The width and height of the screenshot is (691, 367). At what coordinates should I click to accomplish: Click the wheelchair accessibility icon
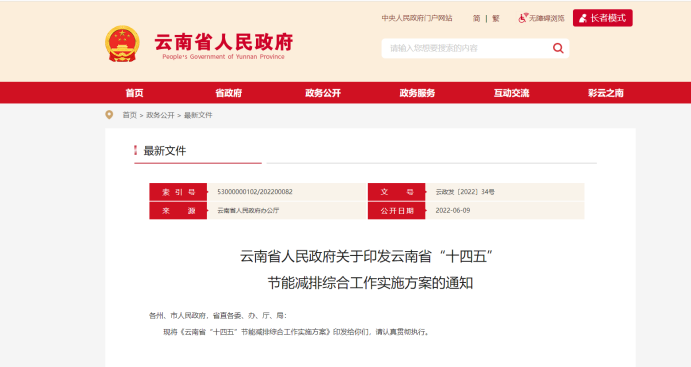[523, 18]
